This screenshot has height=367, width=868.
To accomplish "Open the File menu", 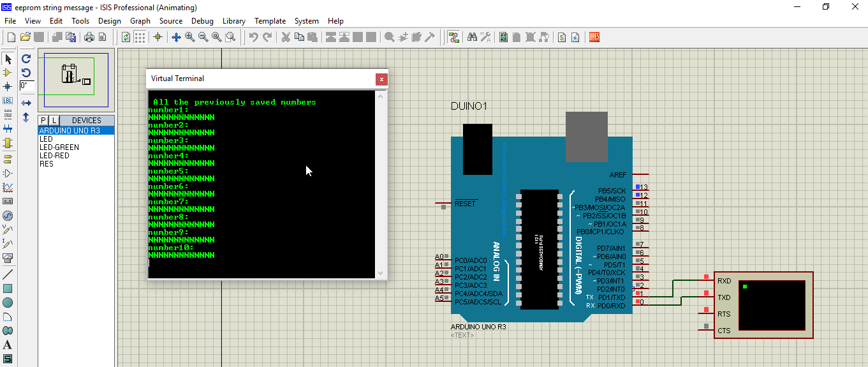I will (x=10, y=21).
